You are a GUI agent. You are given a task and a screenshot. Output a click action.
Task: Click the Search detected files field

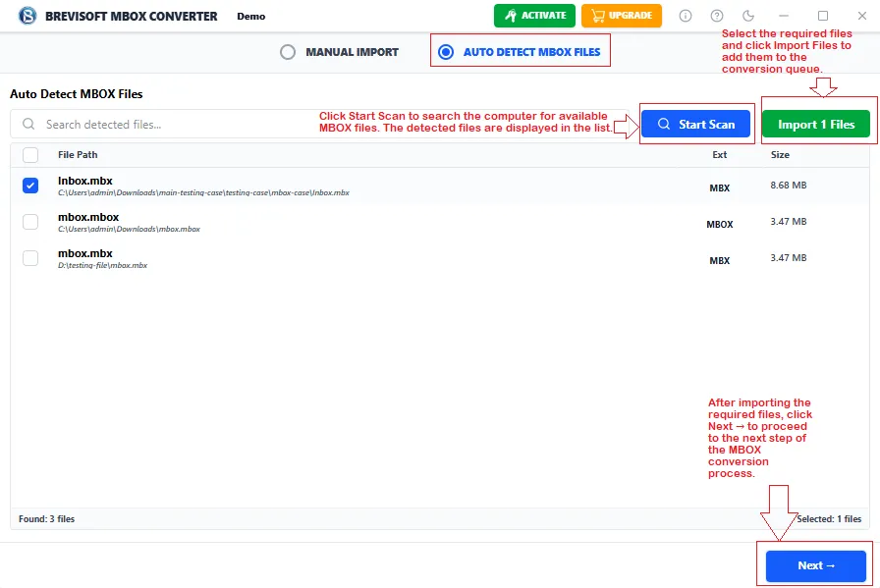pos(320,124)
